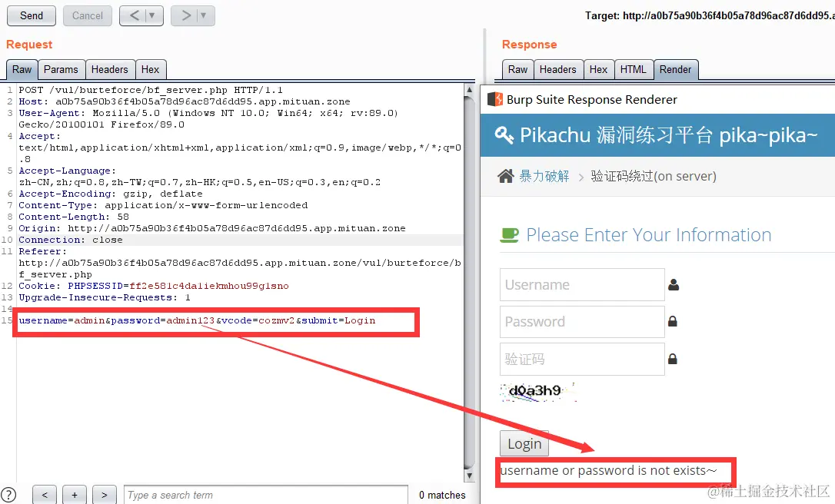The image size is (835, 504).
Task: Click the Upgrade-Insecure-Requests header line
Action: point(105,297)
